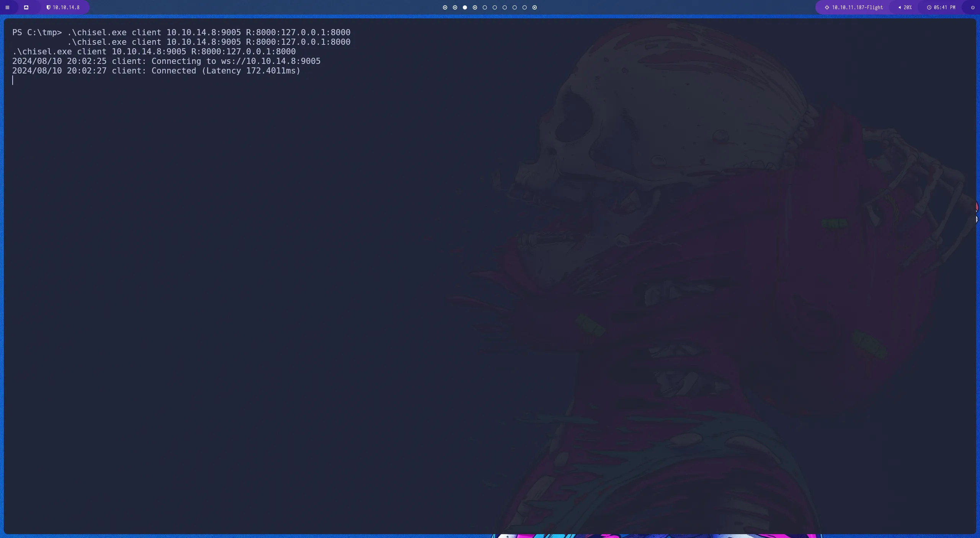Image resolution: width=980 pixels, height=538 pixels.
Task: Click the power button at top right
Action: (972, 7)
